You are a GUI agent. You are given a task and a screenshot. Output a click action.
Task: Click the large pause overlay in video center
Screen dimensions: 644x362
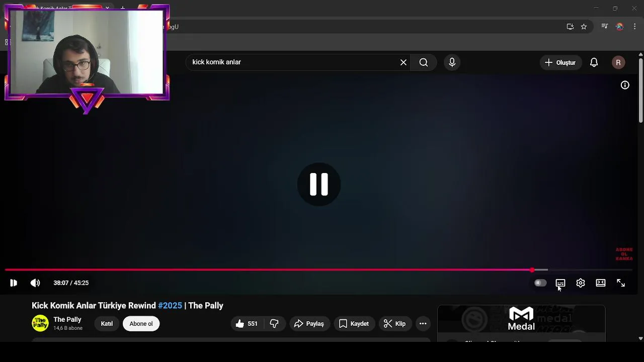point(319,185)
